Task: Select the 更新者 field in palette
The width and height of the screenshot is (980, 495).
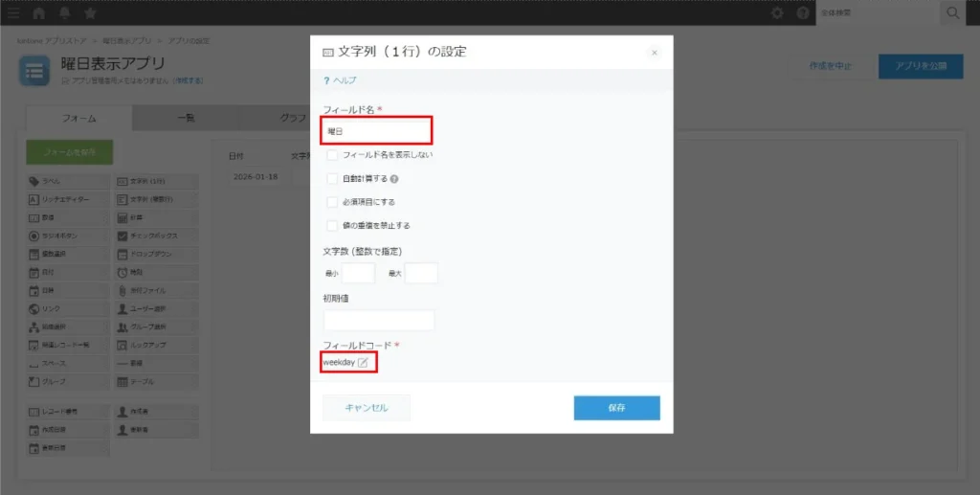Action: [x=157, y=430]
